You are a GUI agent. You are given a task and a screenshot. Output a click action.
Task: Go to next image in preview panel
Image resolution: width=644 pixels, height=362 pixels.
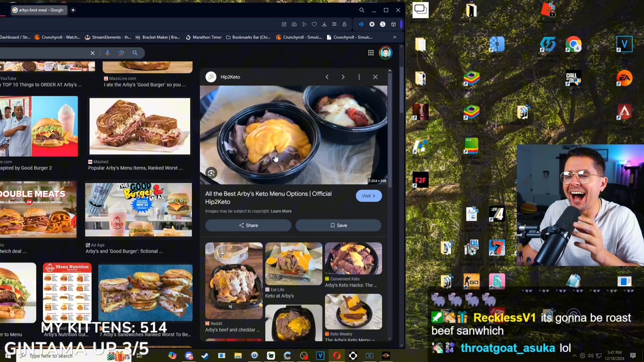[343, 77]
